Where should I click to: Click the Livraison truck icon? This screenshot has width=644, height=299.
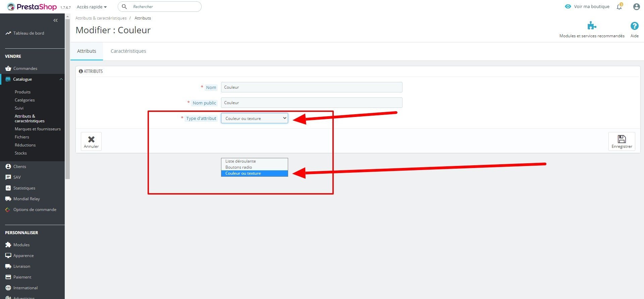[x=8, y=266]
